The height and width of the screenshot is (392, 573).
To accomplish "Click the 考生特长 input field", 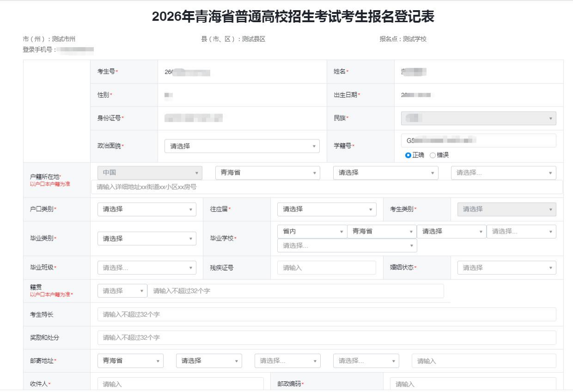I will coord(327,314).
